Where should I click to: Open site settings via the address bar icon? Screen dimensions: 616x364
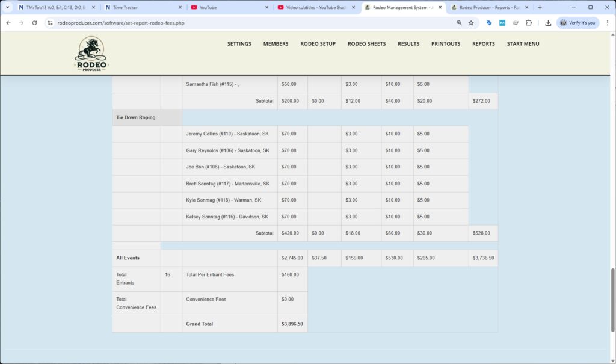click(51, 23)
